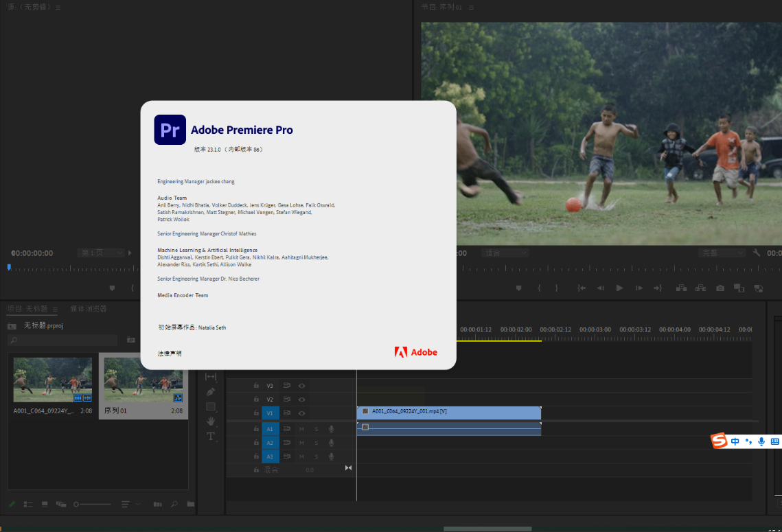Enable voice-over record on track A1
Viewport: 782px width, 532px height.
pyautogui.click(x=331, y=429)
